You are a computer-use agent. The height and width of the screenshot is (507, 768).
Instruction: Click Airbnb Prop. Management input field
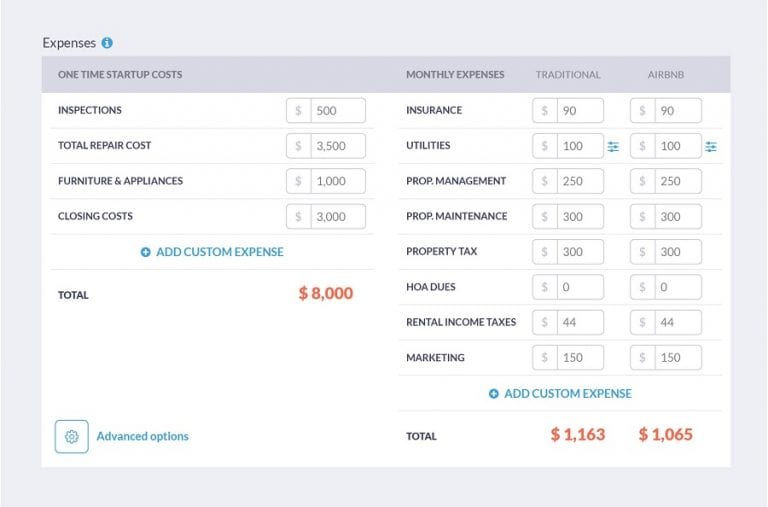(x=677, y=181)
